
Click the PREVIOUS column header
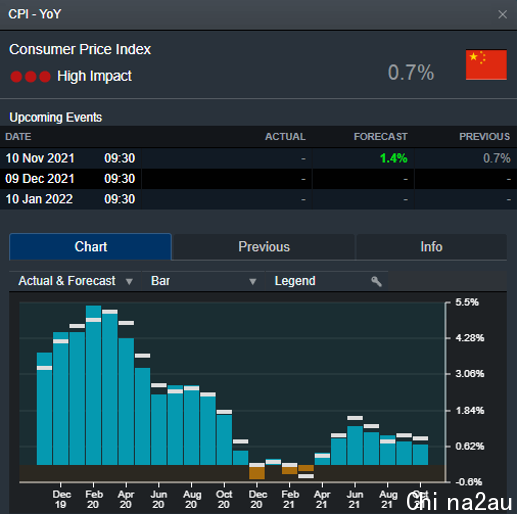point(484,137)
